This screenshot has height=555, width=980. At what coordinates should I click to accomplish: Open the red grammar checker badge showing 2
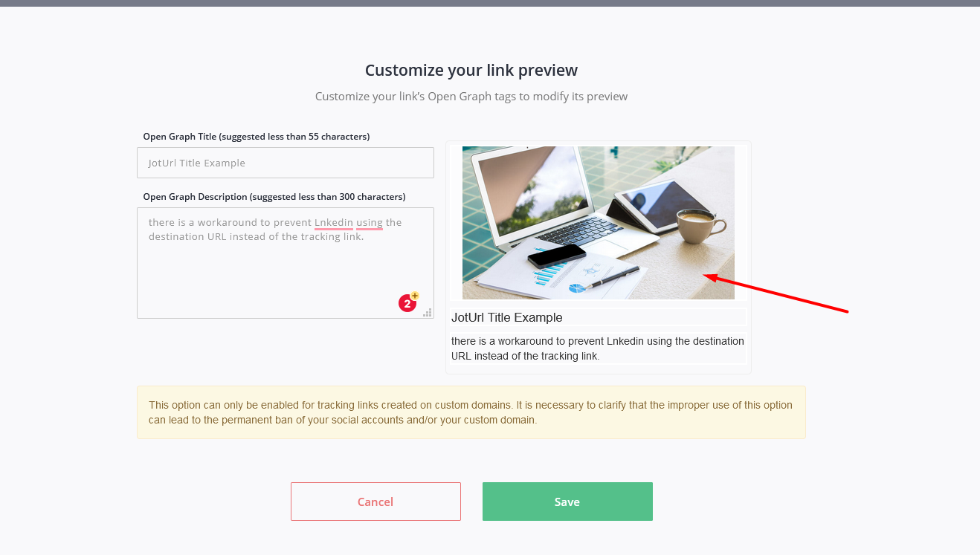407,303
